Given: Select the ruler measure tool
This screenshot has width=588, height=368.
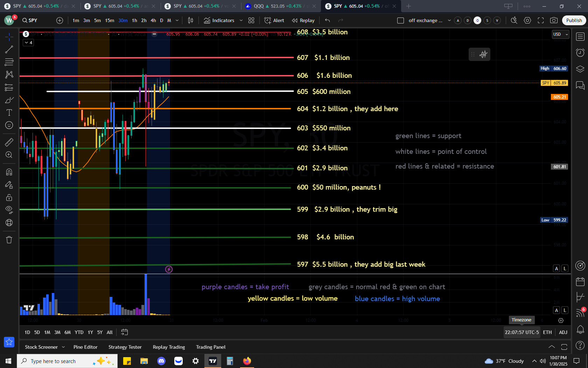Looking at the screenshot, I should (9, 142).
